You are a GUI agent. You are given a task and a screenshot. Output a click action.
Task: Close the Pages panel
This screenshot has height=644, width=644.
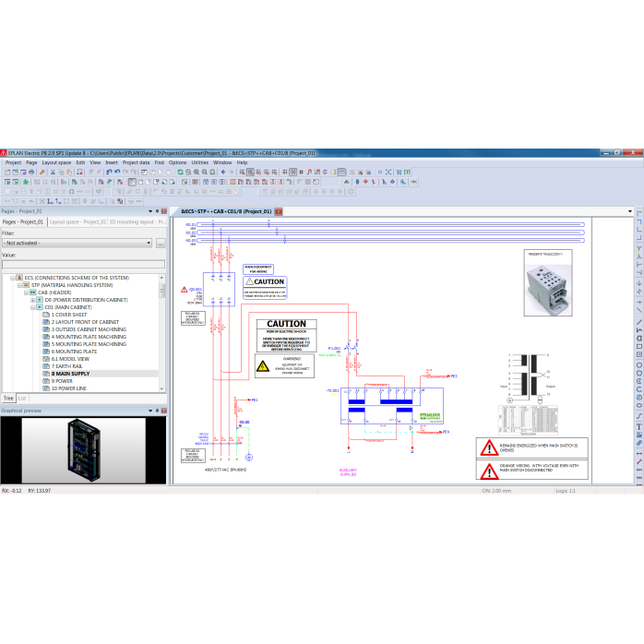pyautogui.click(x=164, y=211)
